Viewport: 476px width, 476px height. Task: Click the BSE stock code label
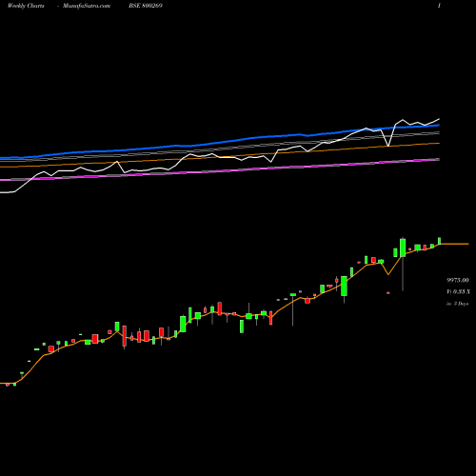coord(146,6)
